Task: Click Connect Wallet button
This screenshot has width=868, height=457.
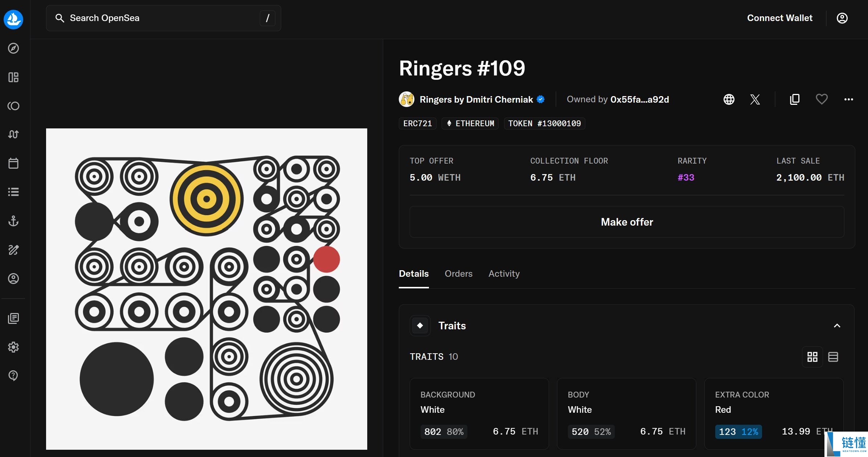Action: tap(779, 18)
